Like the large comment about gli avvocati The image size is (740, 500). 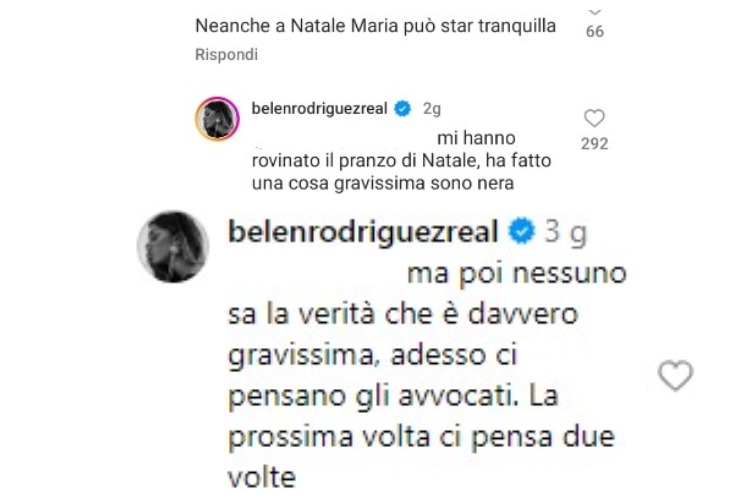(x=675, y=375)
